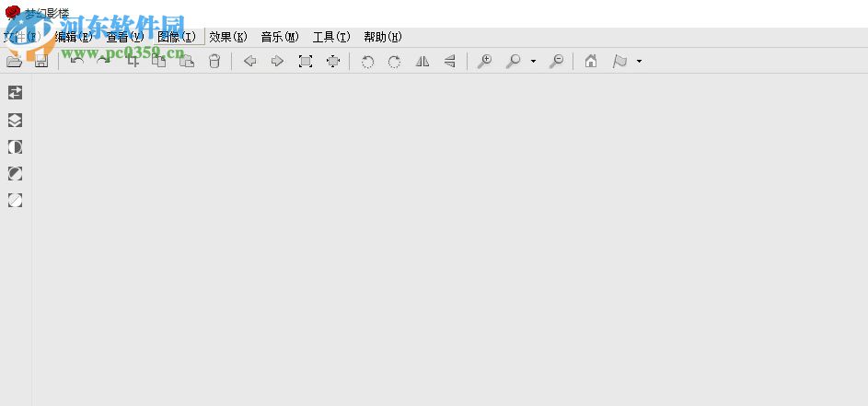Click the open file folder icon
This screenshot has width=868, height=406.
(14, 61)
